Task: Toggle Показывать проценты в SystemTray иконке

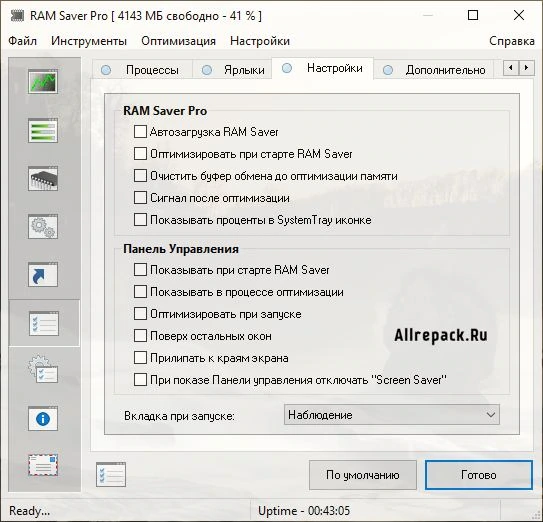Action: pyautogui.click(x=140, y=220)
